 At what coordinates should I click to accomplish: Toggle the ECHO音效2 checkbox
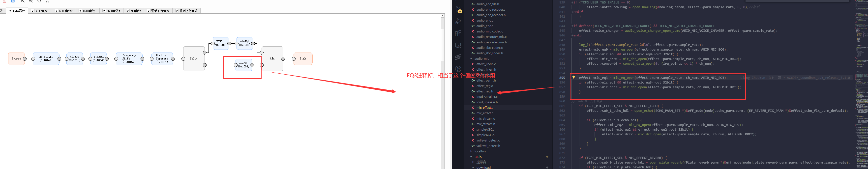click(57, 11)
